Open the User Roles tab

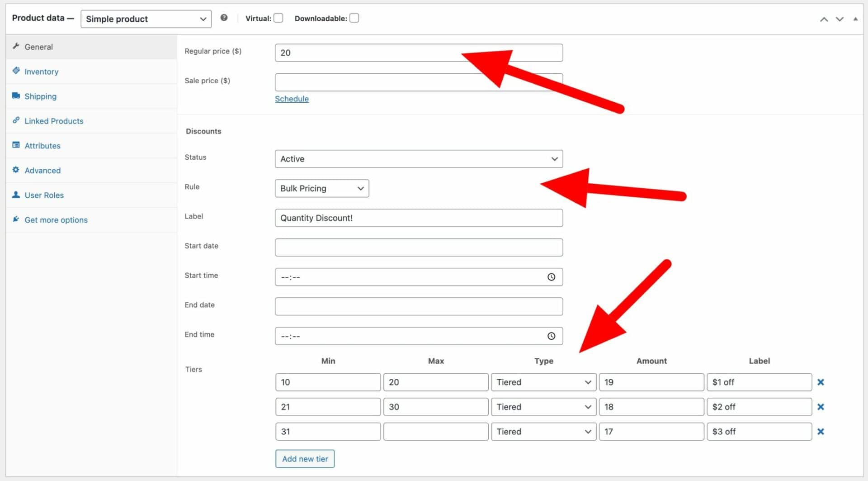click(x=91, y=195)
